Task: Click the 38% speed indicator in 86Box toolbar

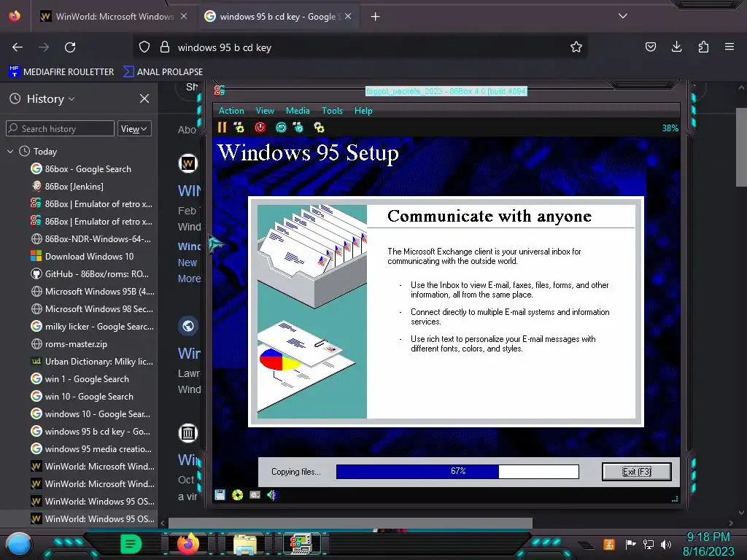Action: pyautogui.click(x=670, y=128)
